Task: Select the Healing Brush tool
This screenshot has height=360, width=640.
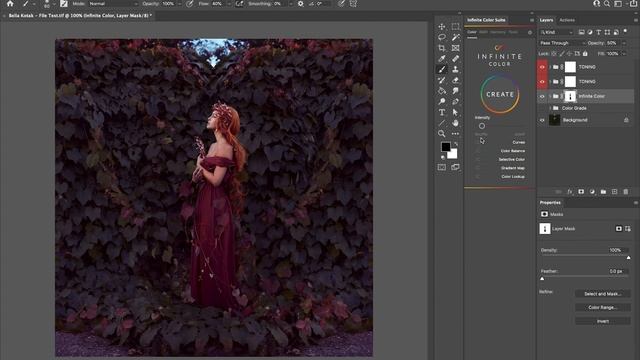Action: pos(456,59)
